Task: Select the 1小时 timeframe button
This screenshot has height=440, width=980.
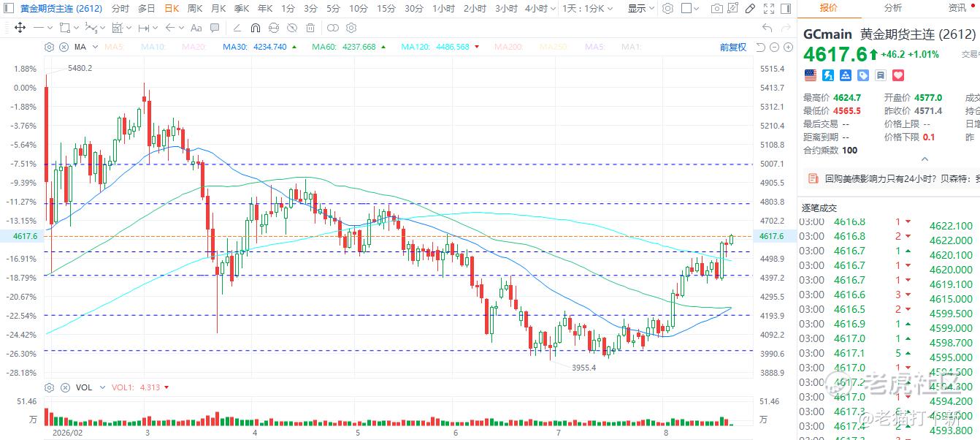Action: 443,9
